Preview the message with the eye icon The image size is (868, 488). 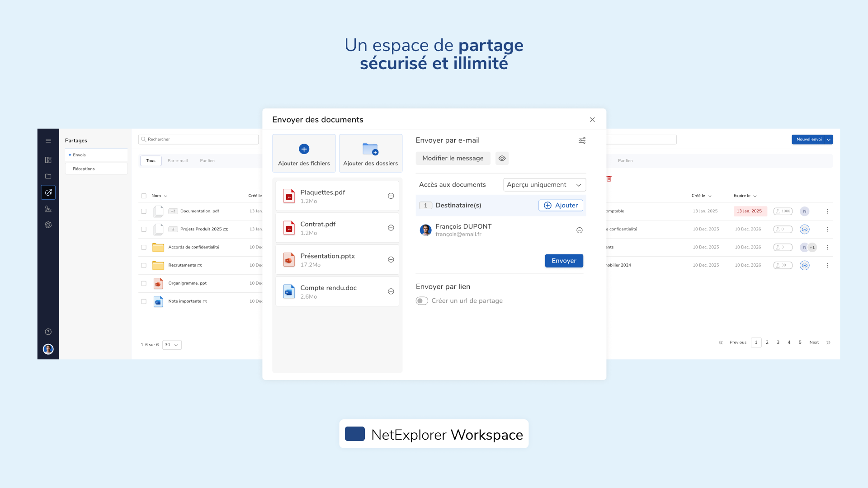click(502, 158)
